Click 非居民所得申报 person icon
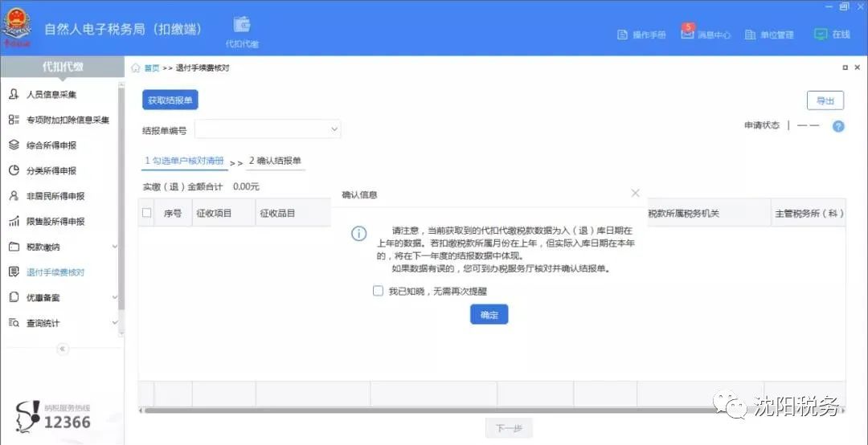The width and height of the screenshot is (868, 445). 14,196
